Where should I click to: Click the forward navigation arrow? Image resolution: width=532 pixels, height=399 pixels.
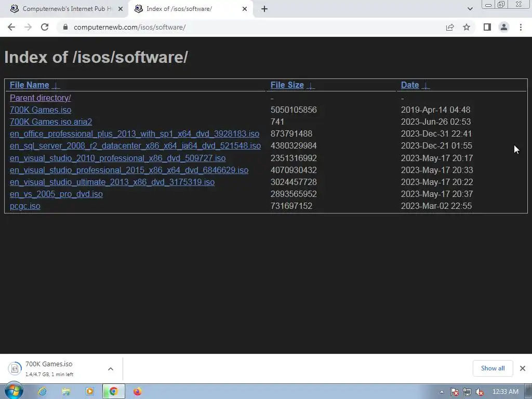(x=28, y=27)
